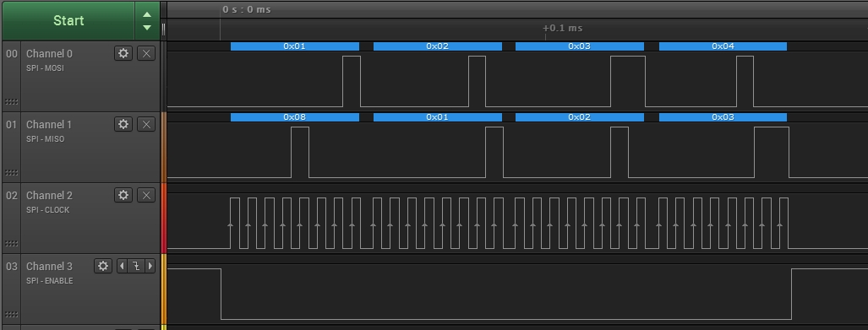Remove Channel 0 with its X button
868x330 pixels.
point(146,53)
